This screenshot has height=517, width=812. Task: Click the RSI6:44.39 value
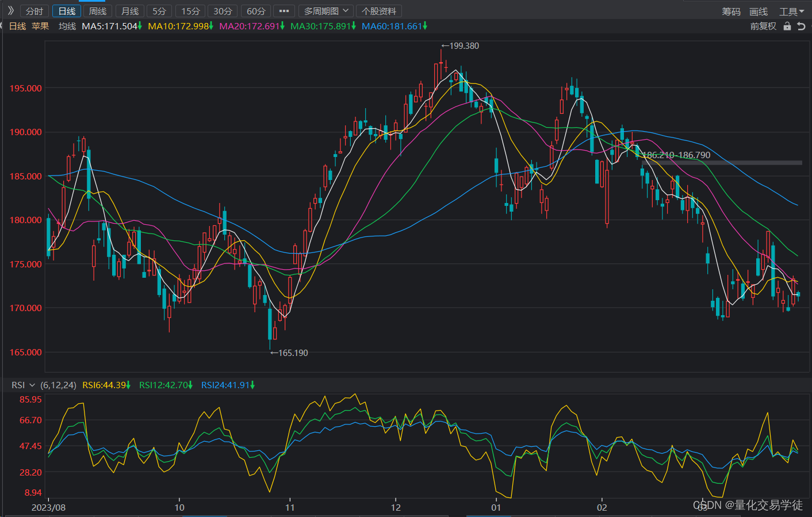point(106,385)
